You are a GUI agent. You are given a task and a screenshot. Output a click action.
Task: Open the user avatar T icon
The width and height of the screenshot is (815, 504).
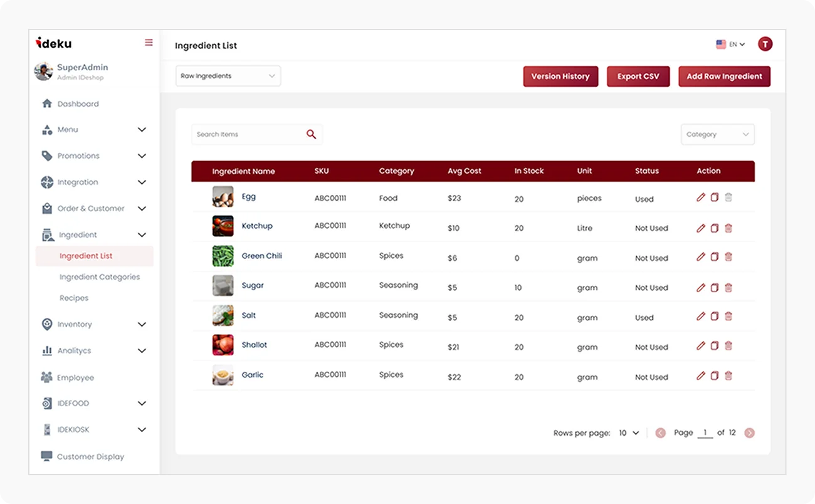coord(765,44)
